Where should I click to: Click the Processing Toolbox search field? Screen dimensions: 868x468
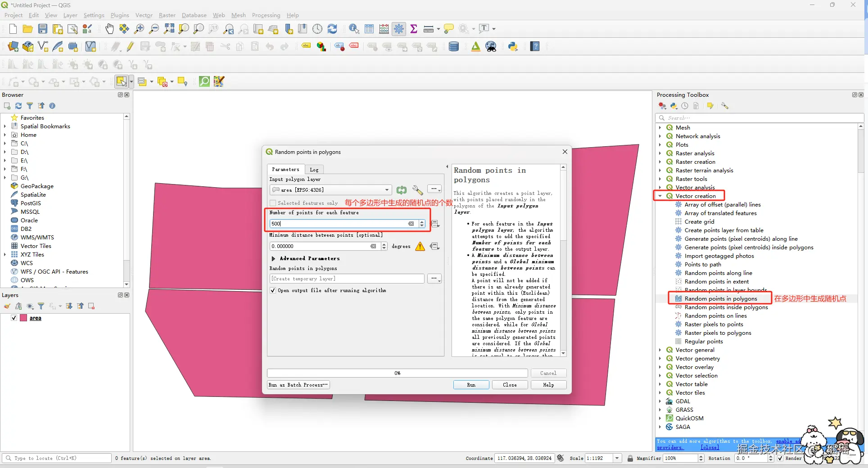[x=759, y=118]
